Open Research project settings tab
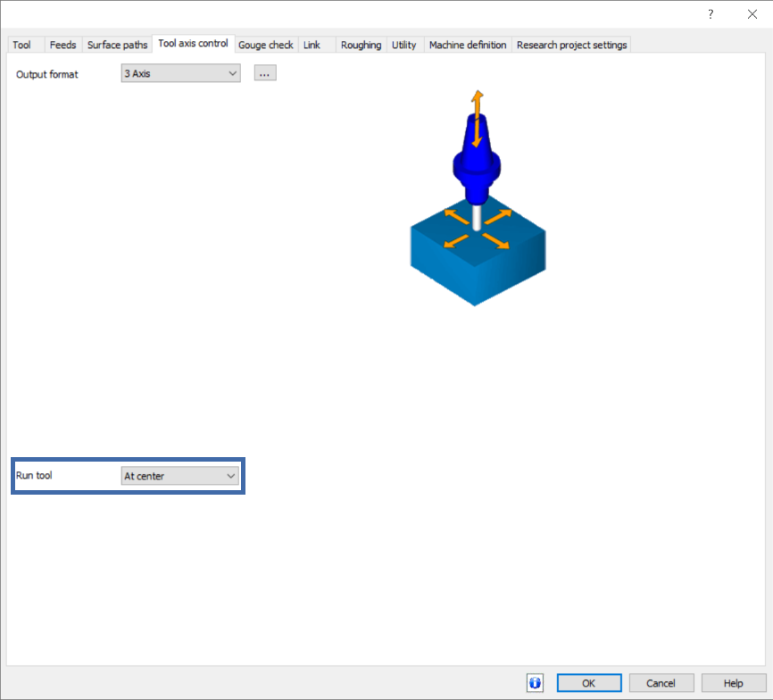 tap(572, 45)
